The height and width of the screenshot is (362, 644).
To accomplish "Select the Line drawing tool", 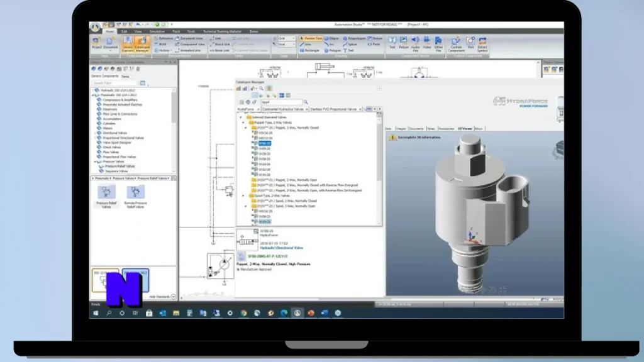I will [x=306, y=45].
